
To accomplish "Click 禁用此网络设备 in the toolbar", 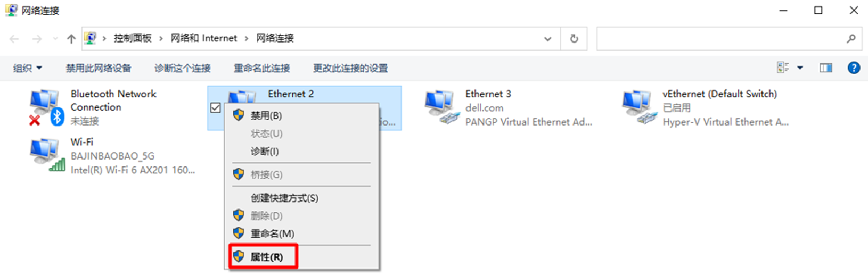I will coord(99,68).
